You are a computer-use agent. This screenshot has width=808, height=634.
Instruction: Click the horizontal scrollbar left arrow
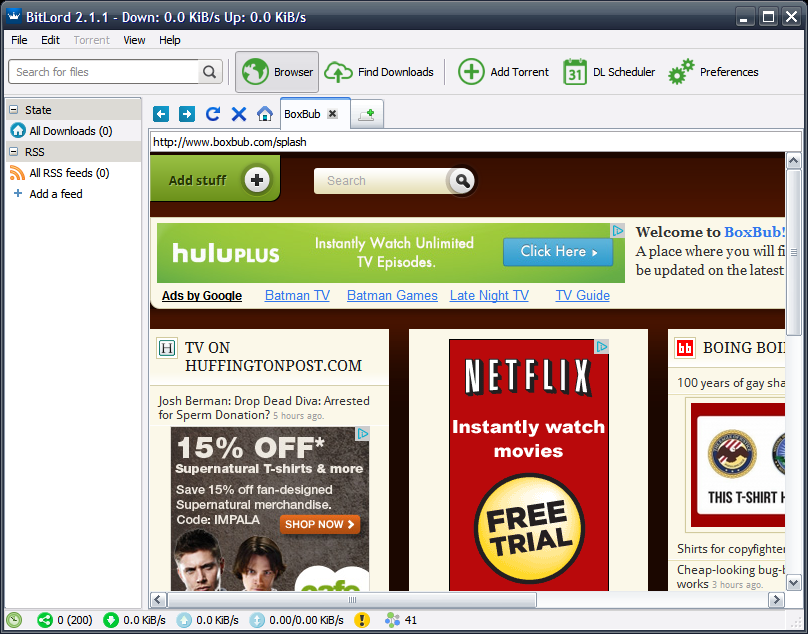coord(158,599)
